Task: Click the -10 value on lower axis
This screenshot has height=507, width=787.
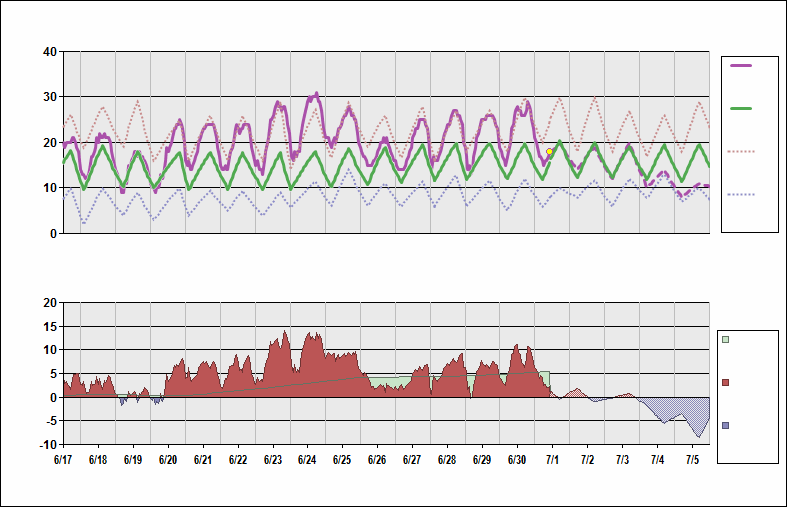Action: click(x=46, y=444)
